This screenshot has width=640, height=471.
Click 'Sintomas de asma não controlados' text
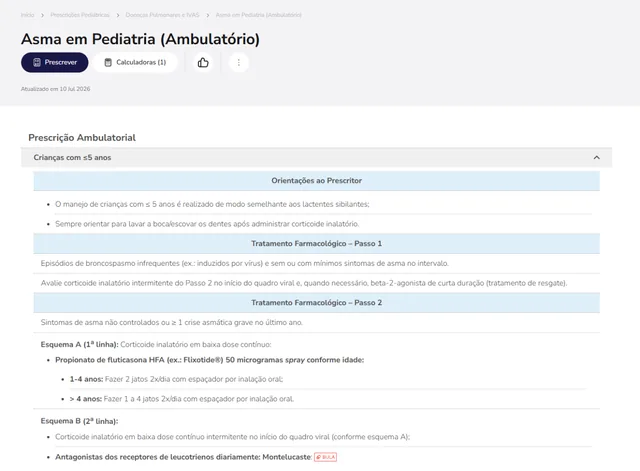point(171,322)
